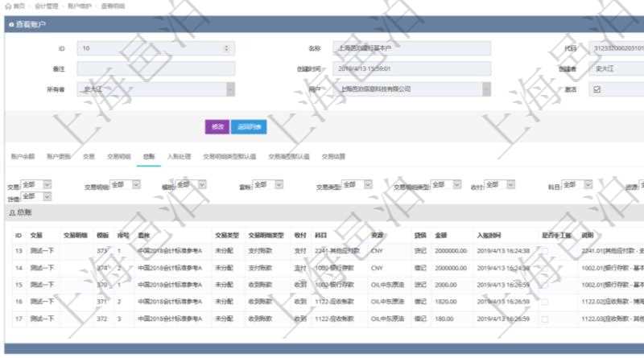Click the amount 2000.00 in row 15
The width and height of the screenshot is (644, 358).
[x=446, y=285]
